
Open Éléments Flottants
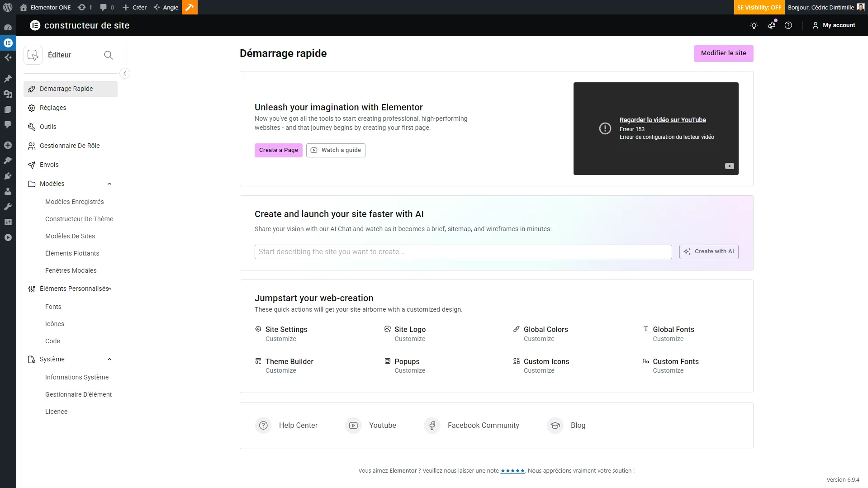tap(72, 253)
